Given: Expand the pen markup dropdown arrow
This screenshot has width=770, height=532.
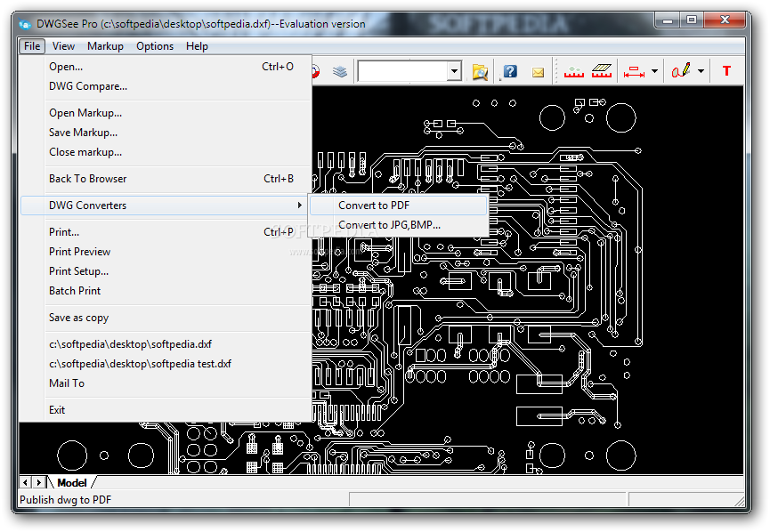Looking at the screenshot, I should click(x=701, y=72).
